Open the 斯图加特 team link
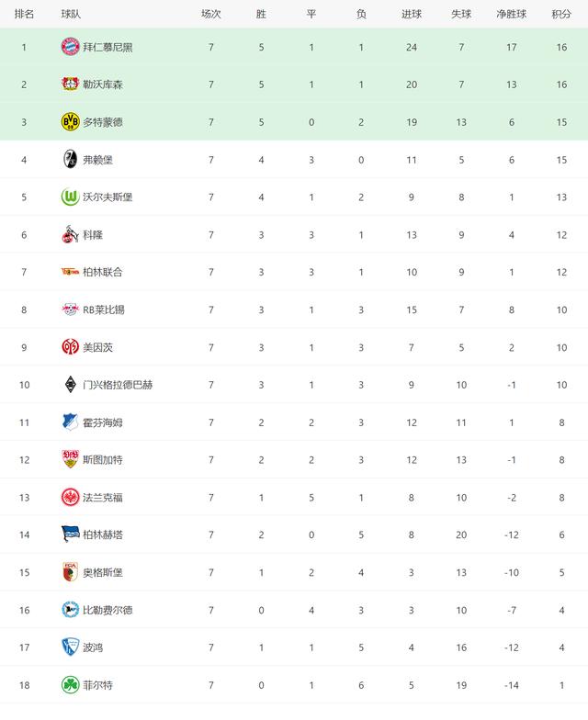This screenshot has height=720, width=588. tap(103, 459)
